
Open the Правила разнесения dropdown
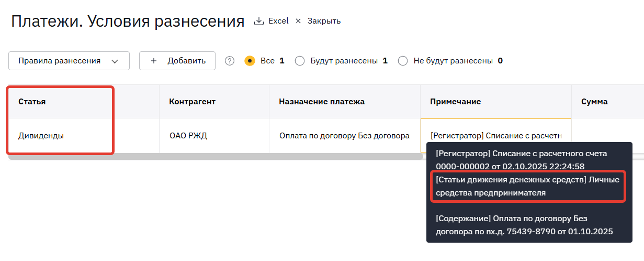tap(69, 61)
